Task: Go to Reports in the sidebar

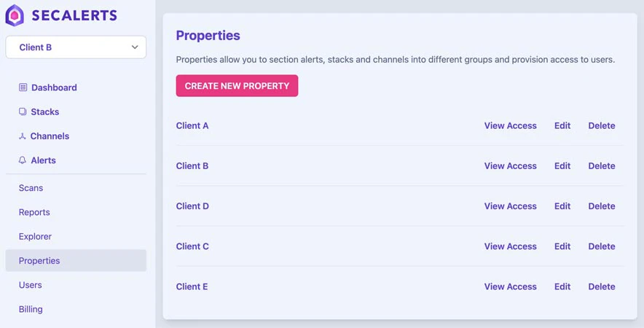Action: point(34,212)
